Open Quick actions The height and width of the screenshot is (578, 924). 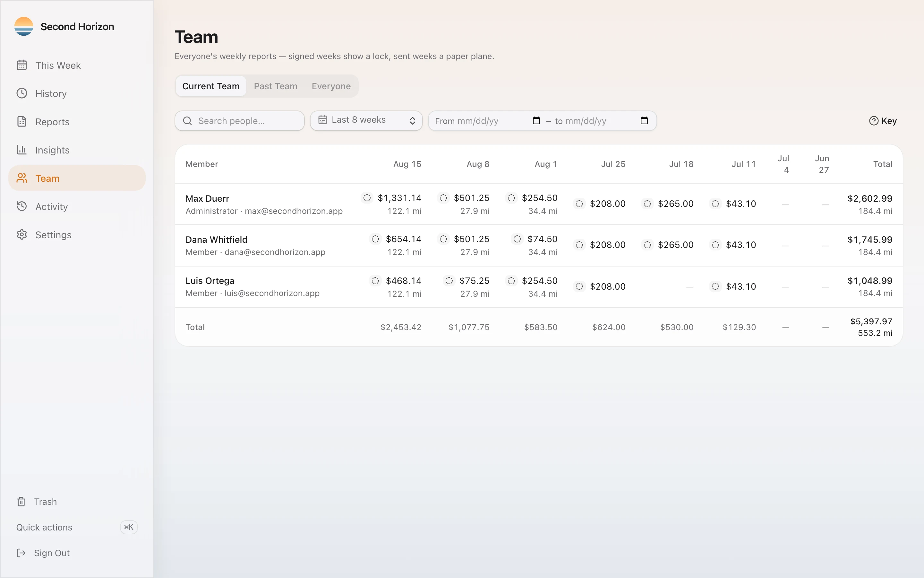pyautogui.click(x=77, y=527)
